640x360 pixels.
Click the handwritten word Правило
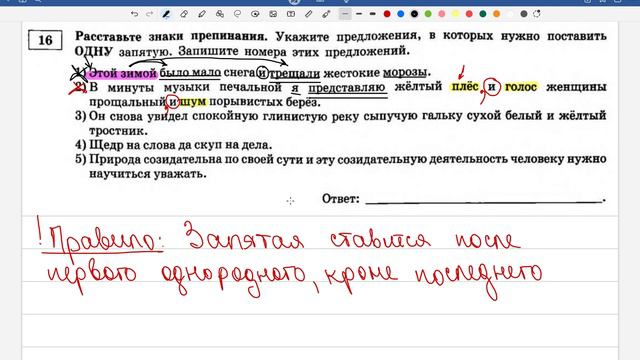coord(103,241)
